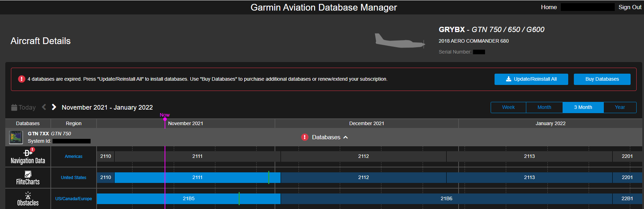Screen dimensions: 644x209
Task: Open the US/Canada/Europe region link
Action: click(x=74, y=199)
